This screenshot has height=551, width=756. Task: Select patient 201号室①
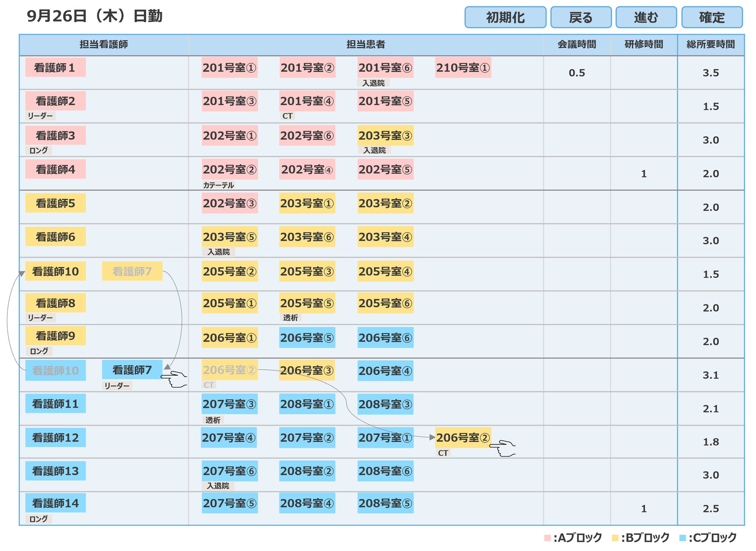click(x=230, y=67)
